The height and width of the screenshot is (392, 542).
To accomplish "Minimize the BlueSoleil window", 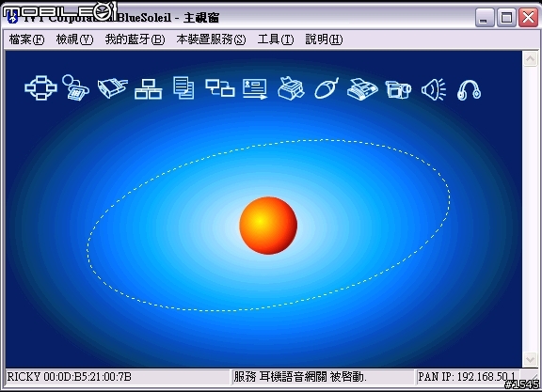I will tap(485, 17).
